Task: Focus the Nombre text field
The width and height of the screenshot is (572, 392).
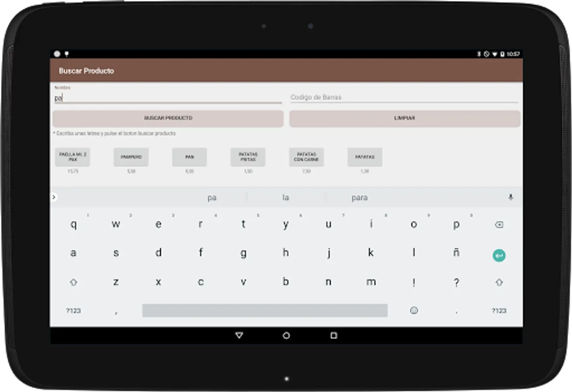Action: (x=168, y=98)
